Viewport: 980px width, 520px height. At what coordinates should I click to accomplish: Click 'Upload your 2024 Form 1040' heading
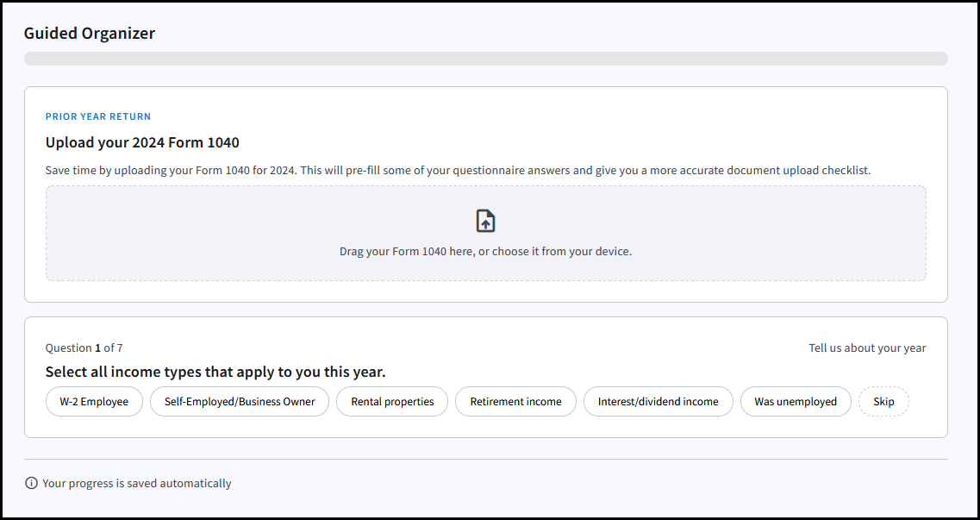pos(142,142)
